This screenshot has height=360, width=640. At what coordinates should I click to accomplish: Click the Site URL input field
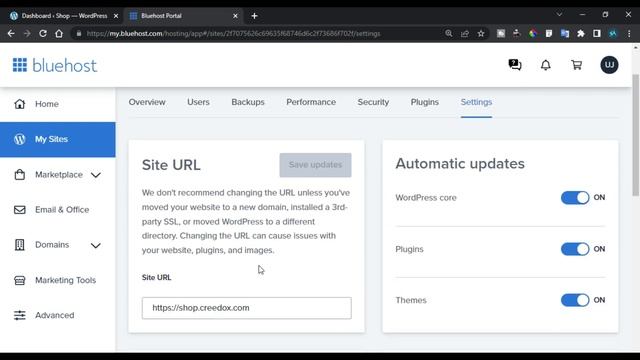click(247, 308)
